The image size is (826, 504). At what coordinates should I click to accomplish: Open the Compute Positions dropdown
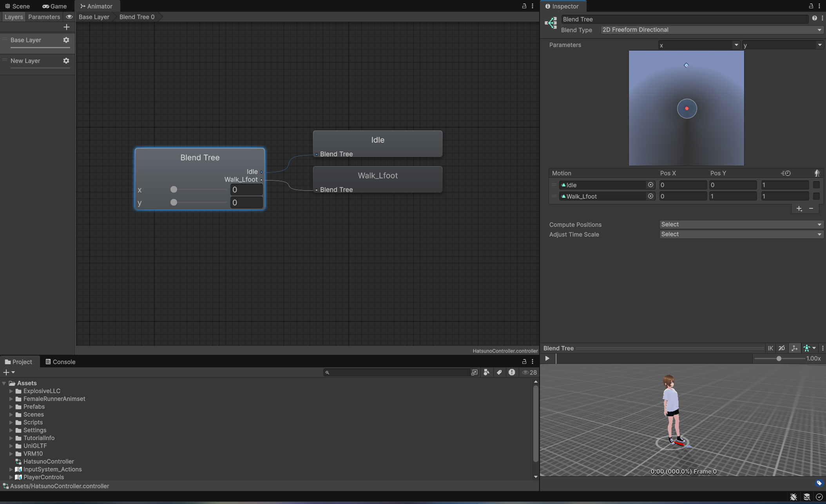point(741,224)
